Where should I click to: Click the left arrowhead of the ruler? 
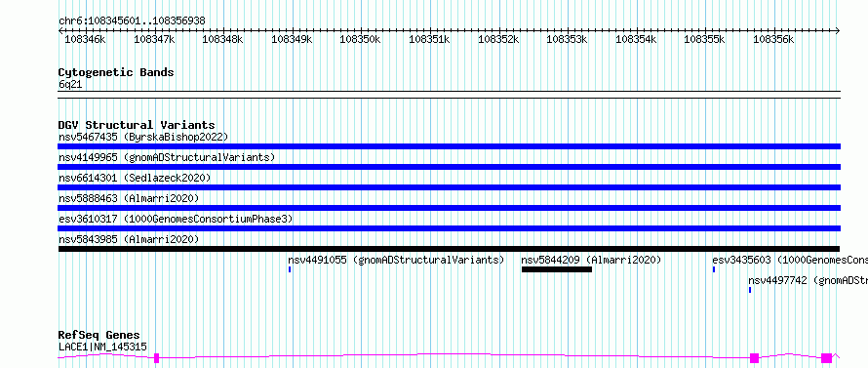(x=60, y=31)
